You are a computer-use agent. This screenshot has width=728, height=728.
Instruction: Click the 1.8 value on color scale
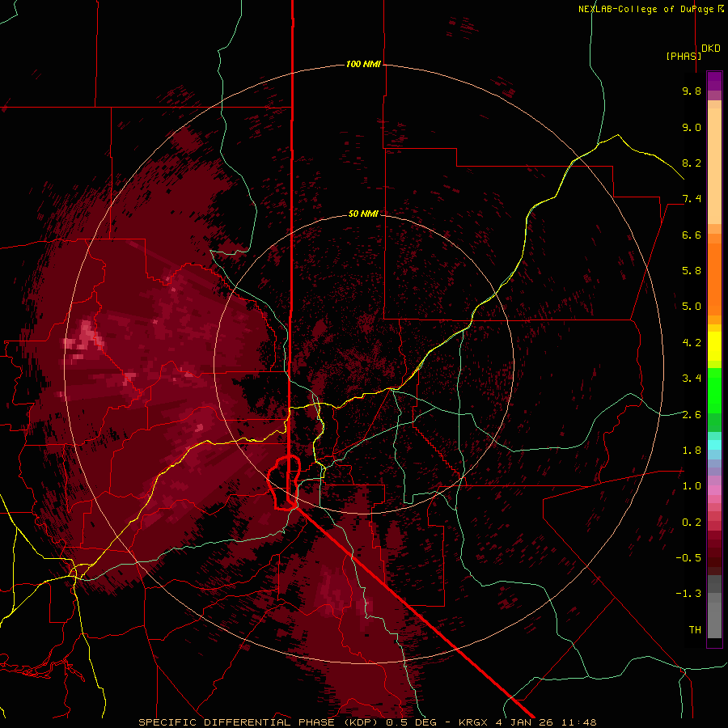click(x=692, y=451)
